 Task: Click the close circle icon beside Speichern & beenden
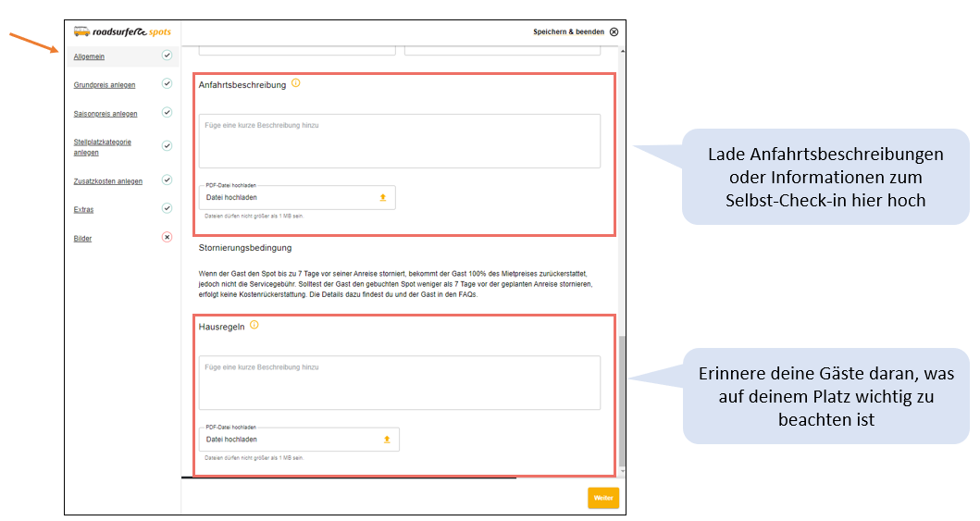click(614, 31)
